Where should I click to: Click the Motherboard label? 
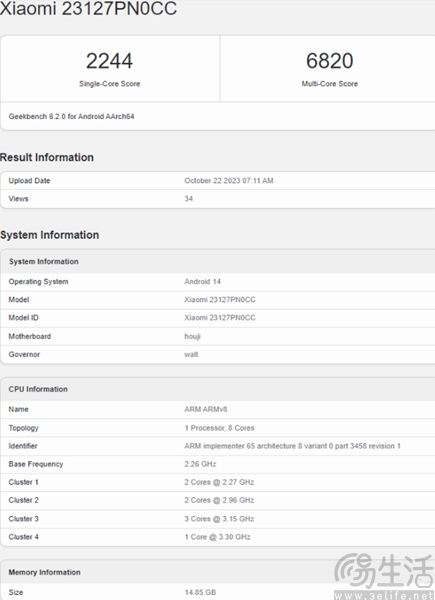29,336
